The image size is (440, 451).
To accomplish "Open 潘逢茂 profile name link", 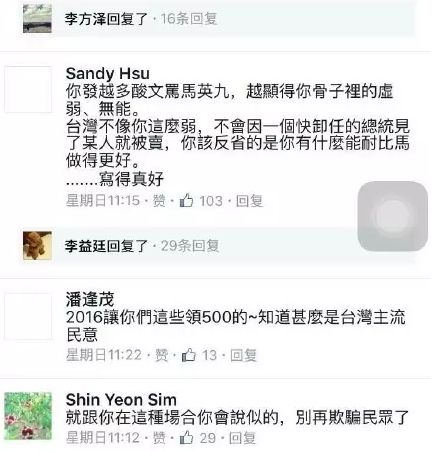I will coord(90,299).
